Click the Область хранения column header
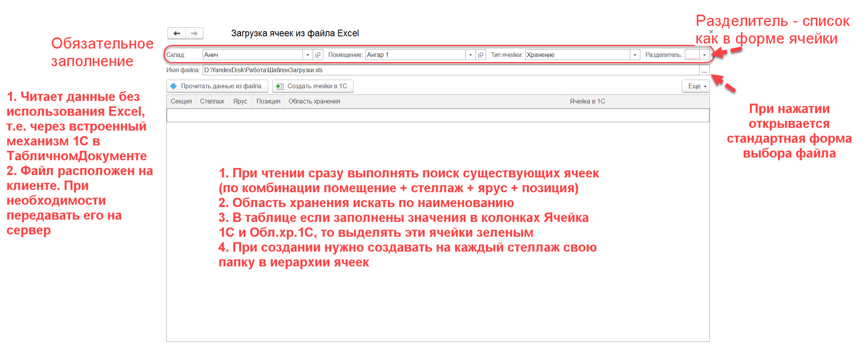This screenshot has height=347, width=868. 314,101
